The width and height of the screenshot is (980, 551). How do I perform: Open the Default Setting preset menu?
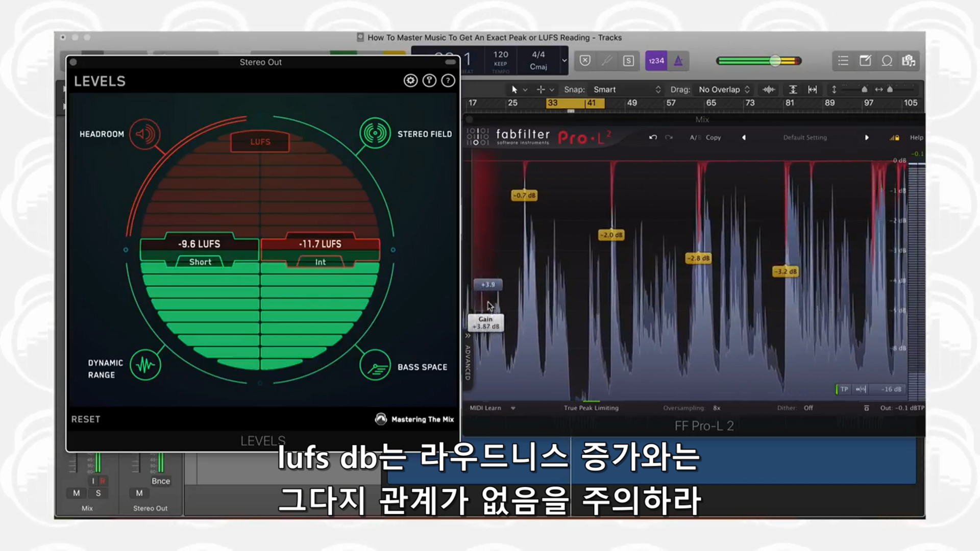(805, 137)
